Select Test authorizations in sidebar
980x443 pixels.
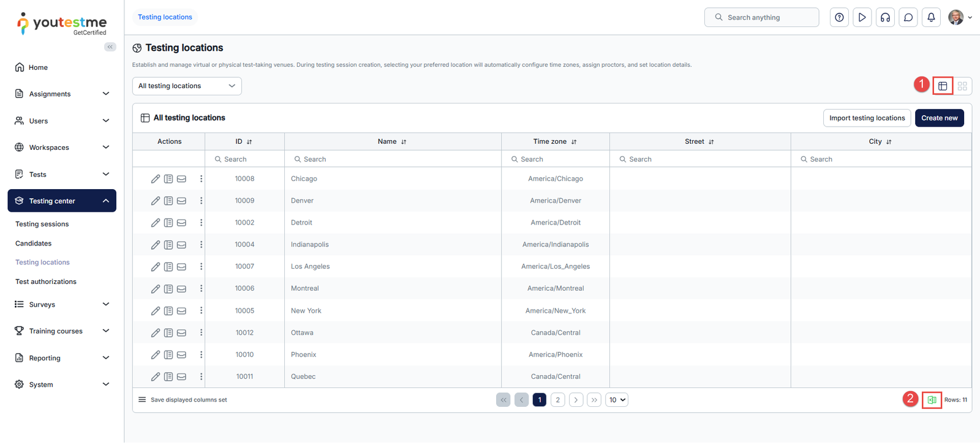click(46, 281)
